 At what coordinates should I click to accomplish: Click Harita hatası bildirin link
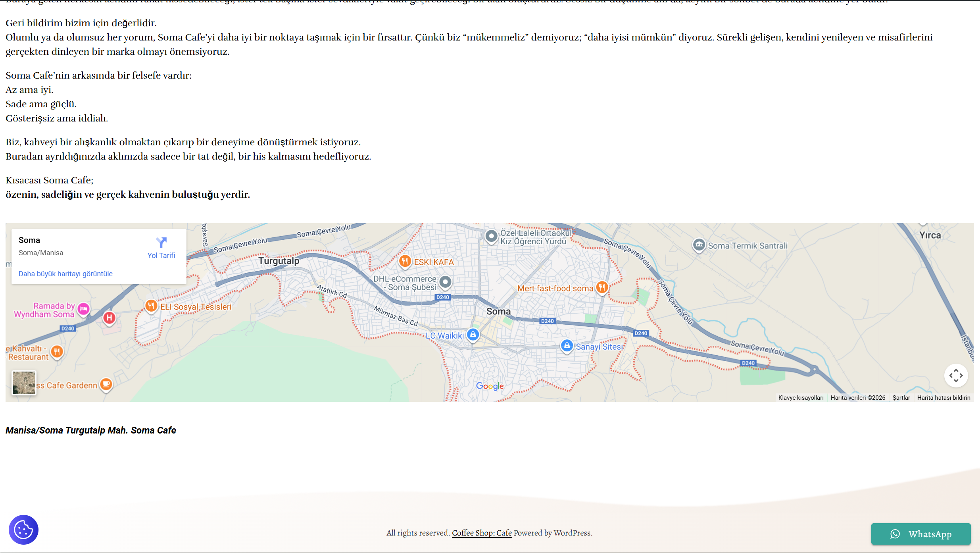click(x=943, y=397)
